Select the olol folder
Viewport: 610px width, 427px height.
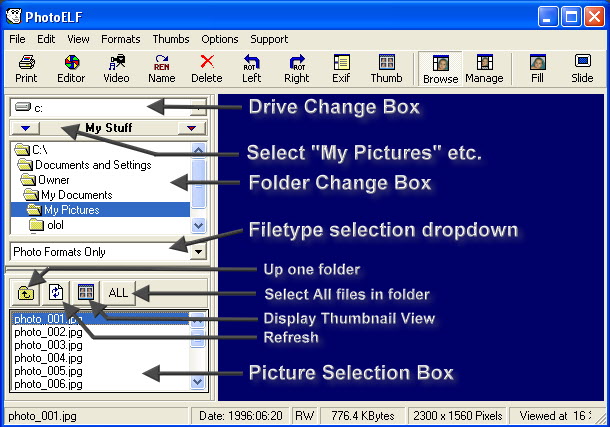(x=100, y=225)
